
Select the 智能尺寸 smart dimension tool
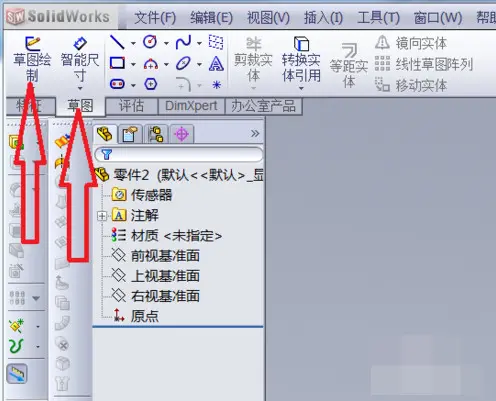(80, 59)
